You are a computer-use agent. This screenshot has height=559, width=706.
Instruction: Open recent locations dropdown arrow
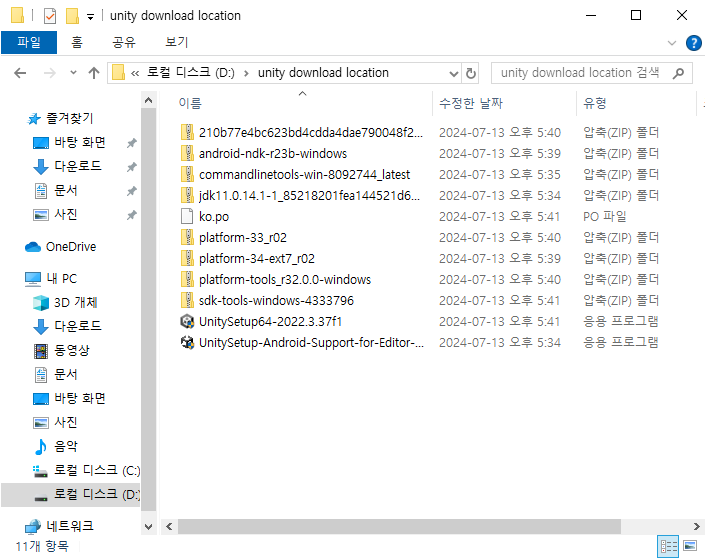[x=73, y=72]
